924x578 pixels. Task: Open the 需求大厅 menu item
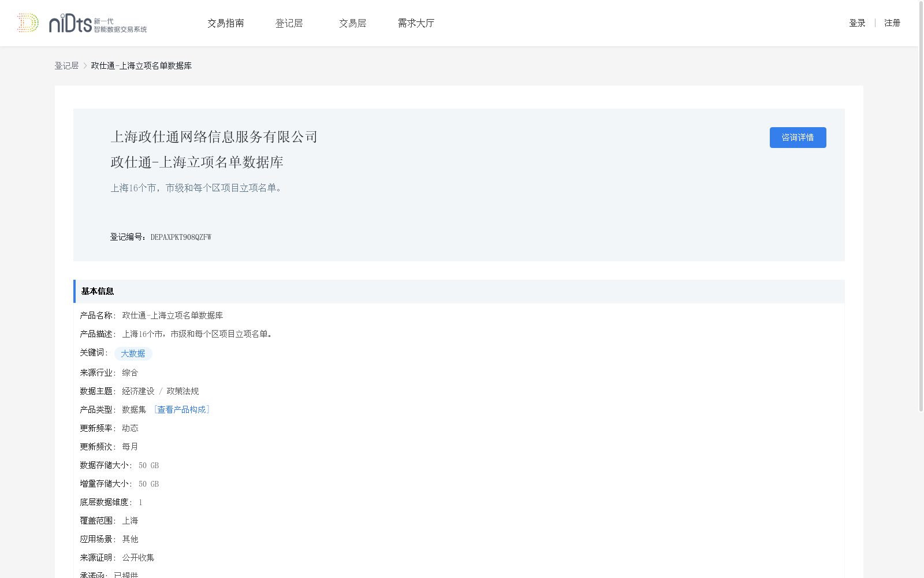[x=416, y=23]
